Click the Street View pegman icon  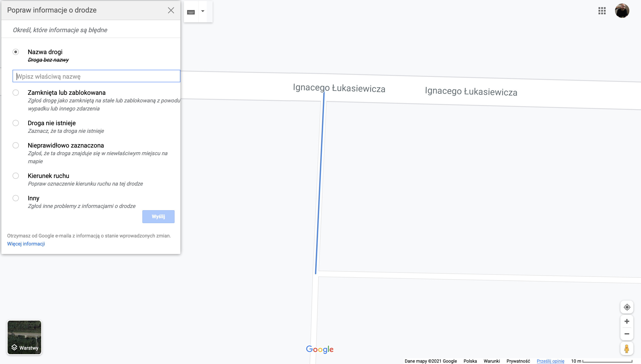626,349
